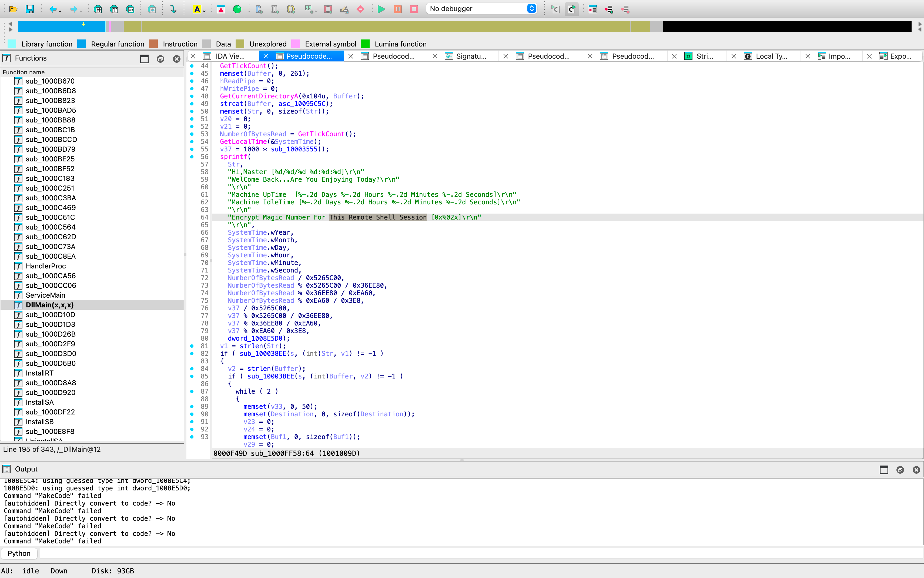The width and height of the screenshot is (924, 578).
Task: Click the Lumina function green legend swatch
Action: (x=365, y=44)
